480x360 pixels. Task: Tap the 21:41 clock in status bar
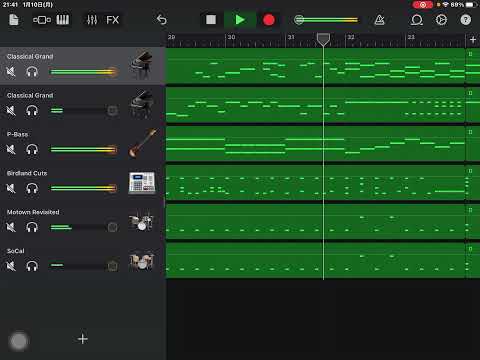10,5
